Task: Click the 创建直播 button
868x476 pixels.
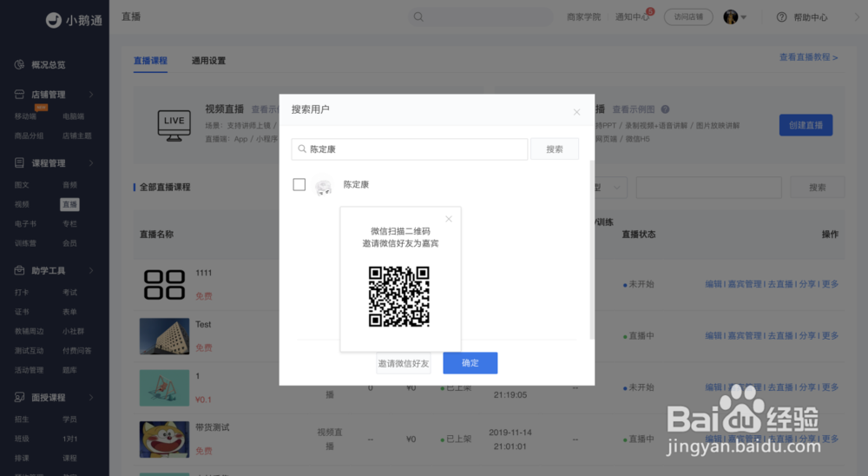Action: 806,125
